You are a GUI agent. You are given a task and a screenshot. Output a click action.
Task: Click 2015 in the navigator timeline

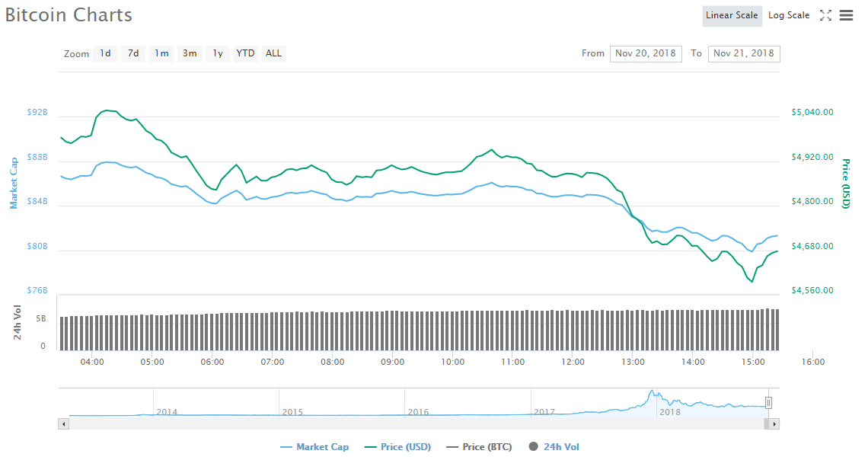click(x=292, y=412)
